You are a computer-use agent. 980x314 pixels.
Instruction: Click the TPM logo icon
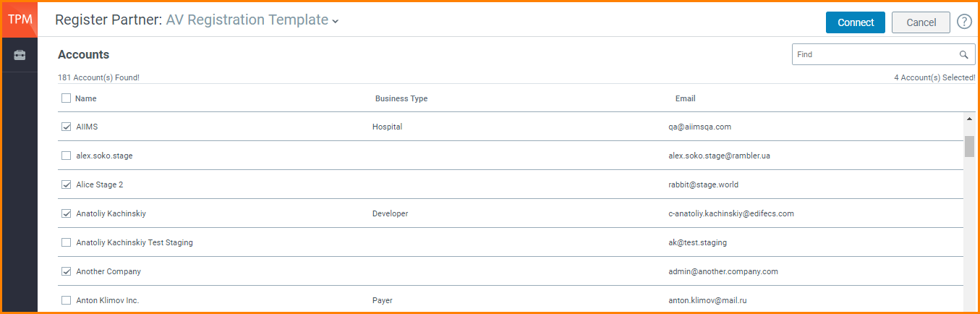[20, 20]
